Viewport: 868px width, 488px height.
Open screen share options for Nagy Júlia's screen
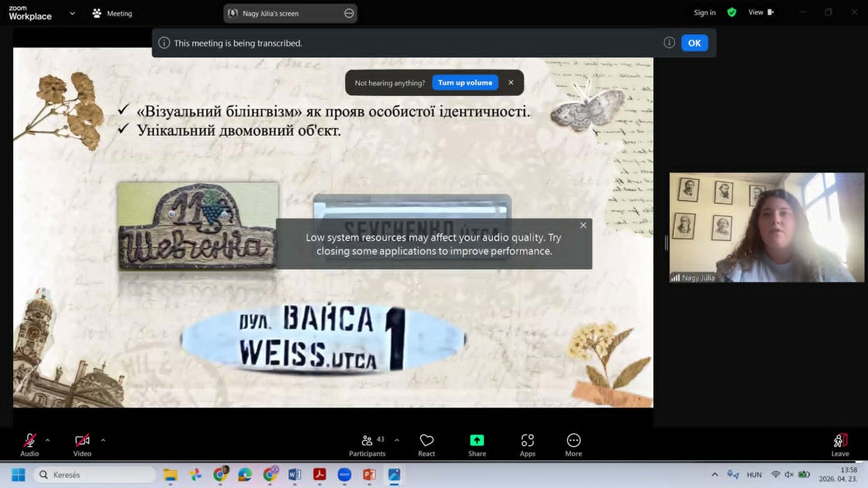(x=349, y=13)
